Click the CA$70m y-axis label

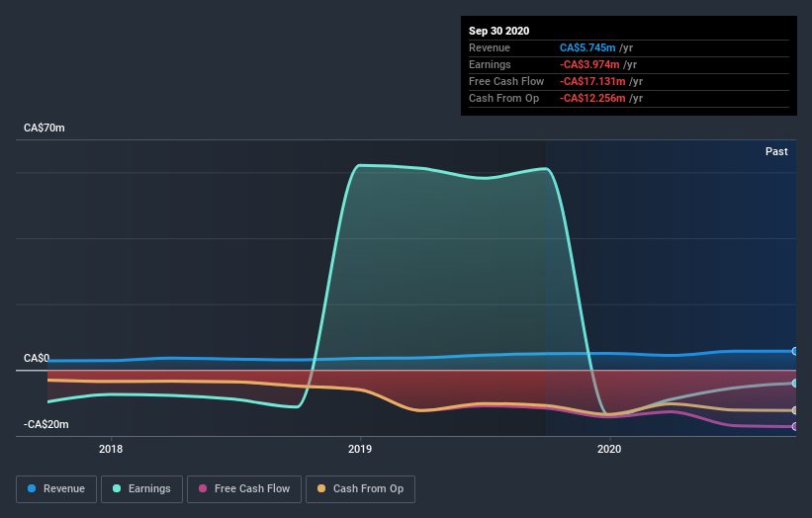click(45, 128)
